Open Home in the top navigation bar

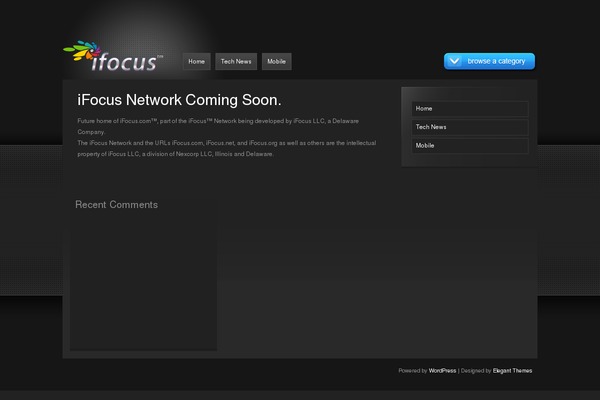197,62
